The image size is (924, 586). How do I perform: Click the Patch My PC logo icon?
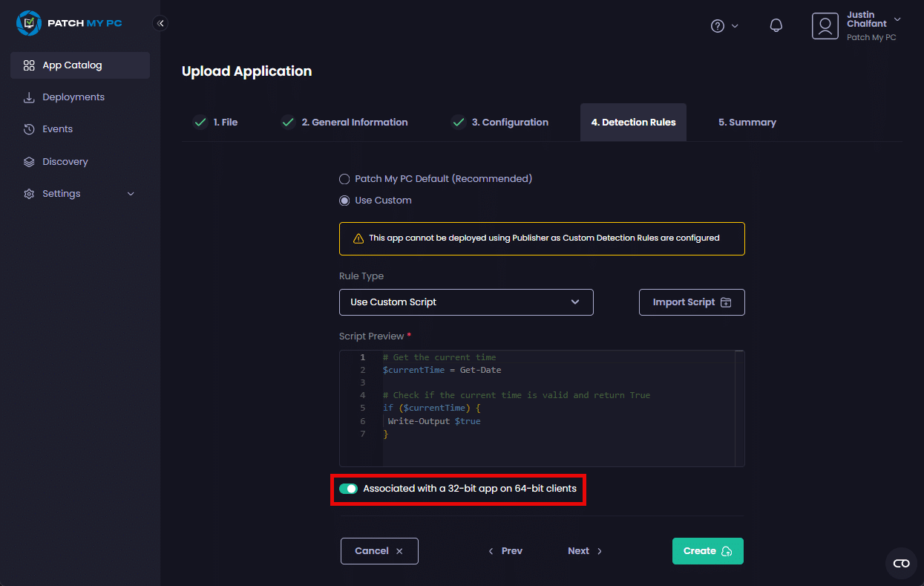(29, 23)
